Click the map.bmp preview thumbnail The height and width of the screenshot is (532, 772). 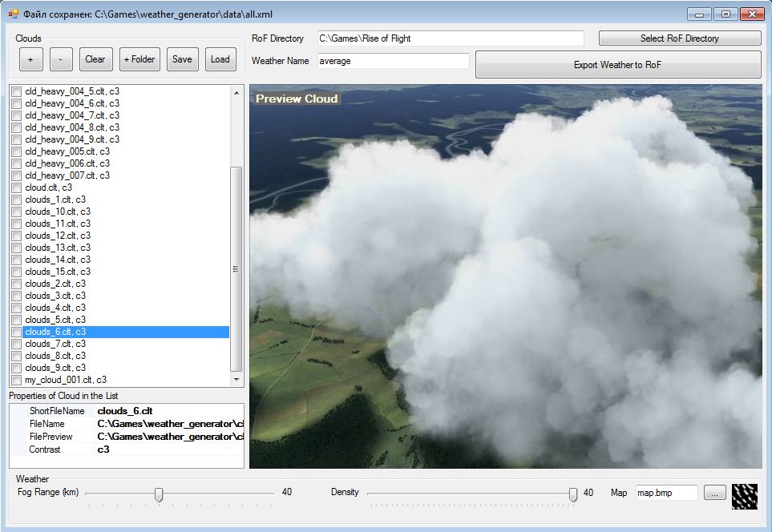coord(745,496)
